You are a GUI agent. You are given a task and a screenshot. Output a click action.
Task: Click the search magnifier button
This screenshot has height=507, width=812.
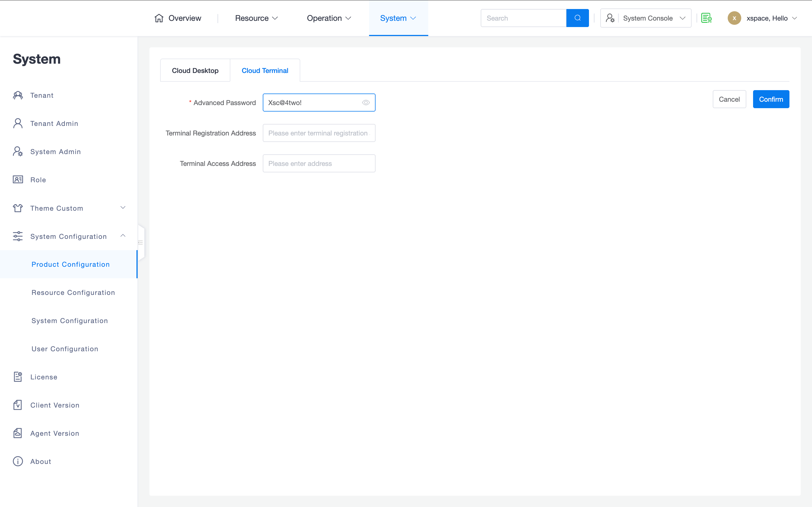pyautogui.click(x=577, y=18)
